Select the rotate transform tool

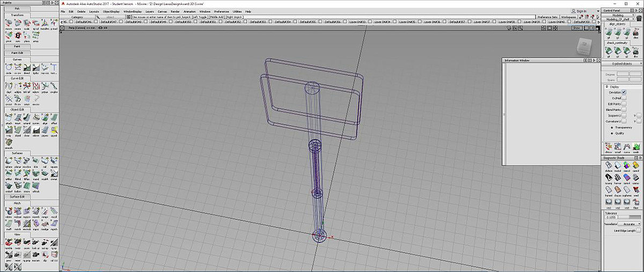18,24
